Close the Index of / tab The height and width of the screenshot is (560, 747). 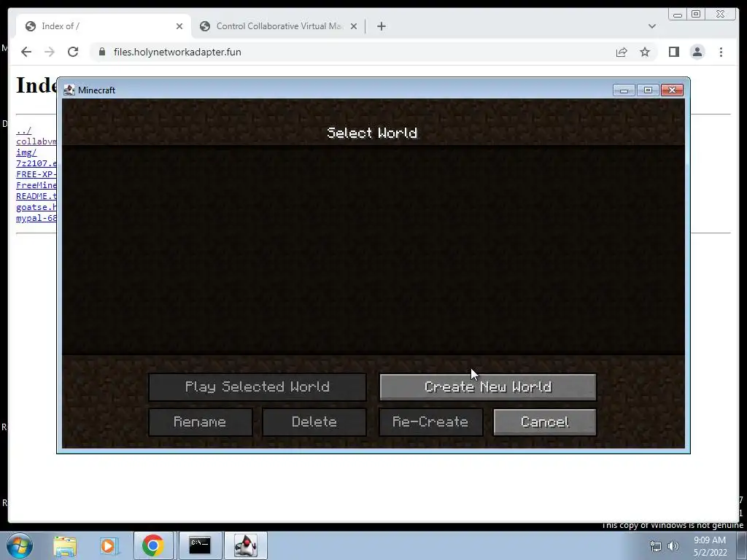pos(179,26)
